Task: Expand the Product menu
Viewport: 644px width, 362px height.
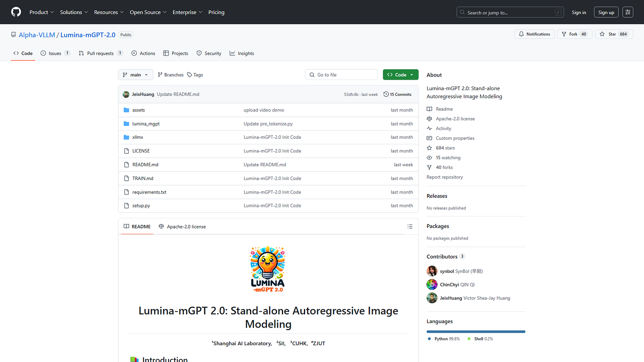Action: (x=42, y=12)
